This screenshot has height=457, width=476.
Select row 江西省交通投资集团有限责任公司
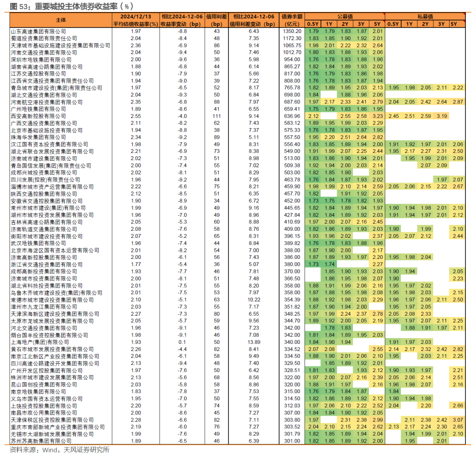tap(238, 81)
